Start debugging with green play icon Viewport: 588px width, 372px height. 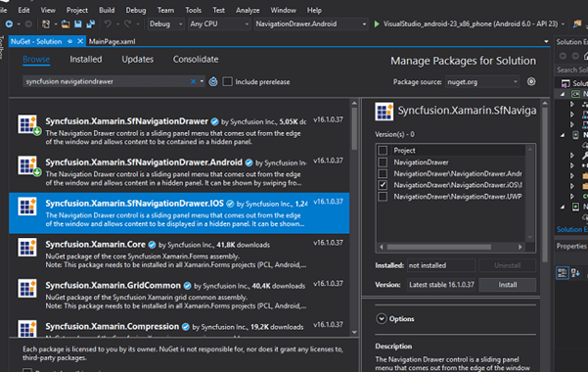coord(377,24)
